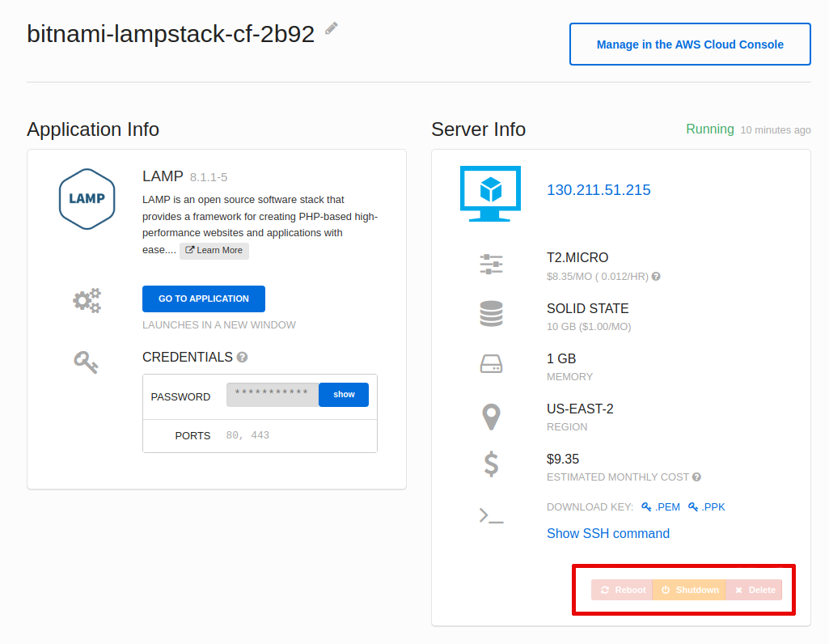Click the Running status text
The width and height of the screenshot is (829, 644).
click(x=709, y=129)
